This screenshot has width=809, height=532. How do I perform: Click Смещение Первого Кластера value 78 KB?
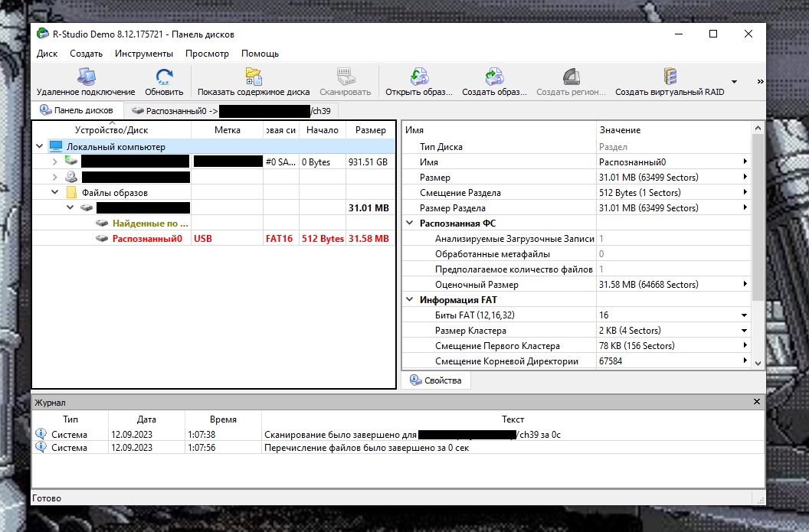pos(637,345)
